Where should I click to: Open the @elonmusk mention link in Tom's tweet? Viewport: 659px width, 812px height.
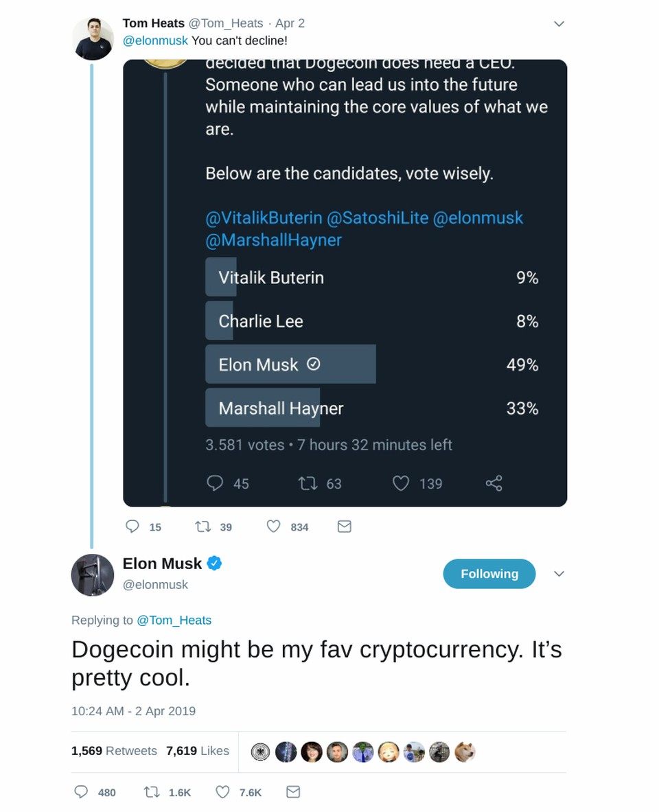click(x=155, y=40)
